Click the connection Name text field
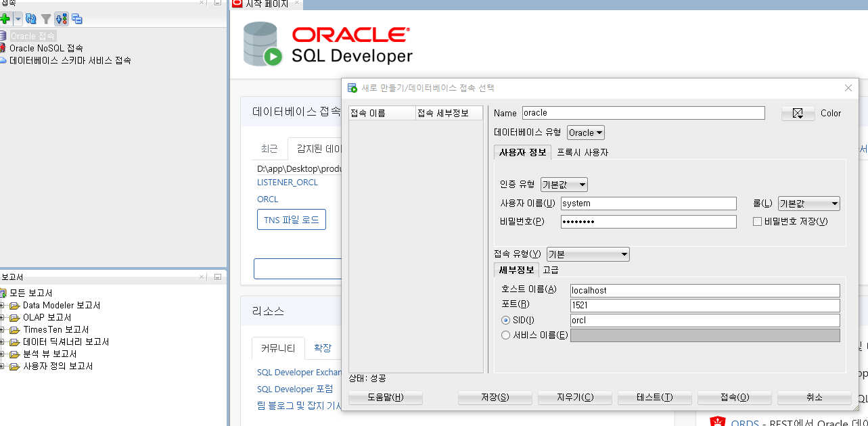 [643, 113]
